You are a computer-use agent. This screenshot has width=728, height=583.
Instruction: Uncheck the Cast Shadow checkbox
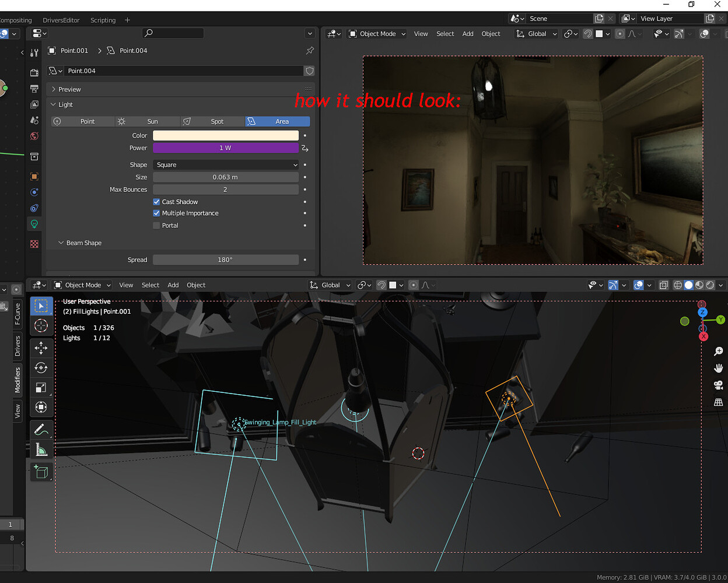click(156, 202)
